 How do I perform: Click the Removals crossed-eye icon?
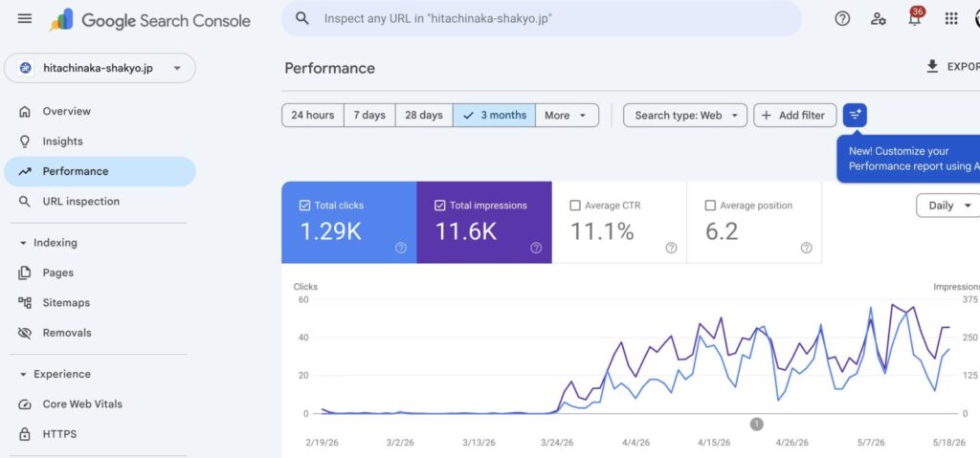(24, 333)
